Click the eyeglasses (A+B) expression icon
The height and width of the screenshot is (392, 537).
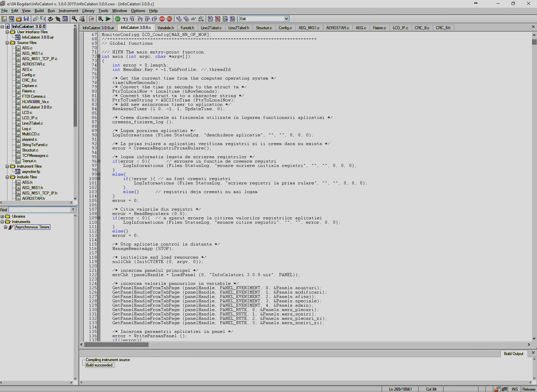point(201,19)
